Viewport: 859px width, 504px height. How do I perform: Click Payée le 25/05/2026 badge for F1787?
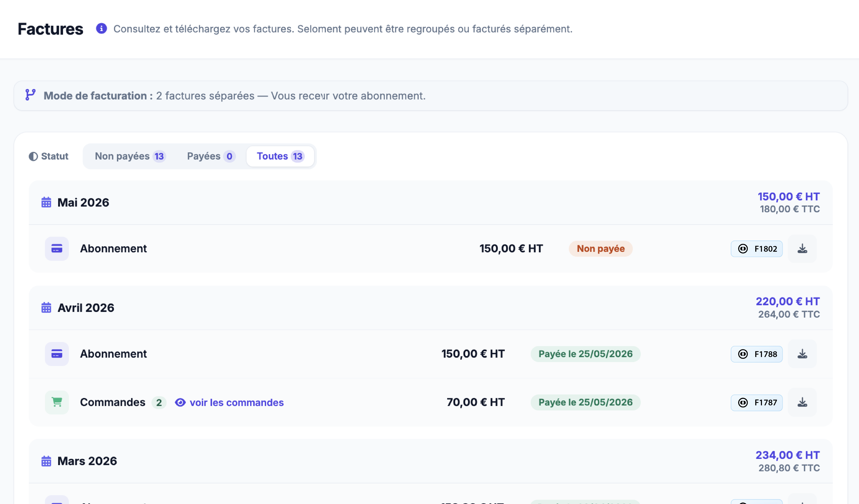[x=586, y=402]
